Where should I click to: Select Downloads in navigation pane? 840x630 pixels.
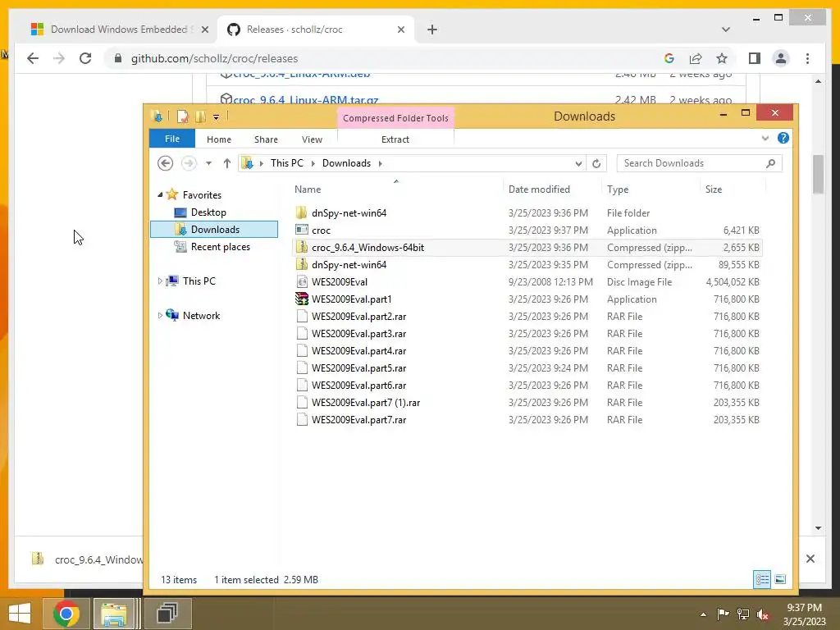tap(215, 230)
